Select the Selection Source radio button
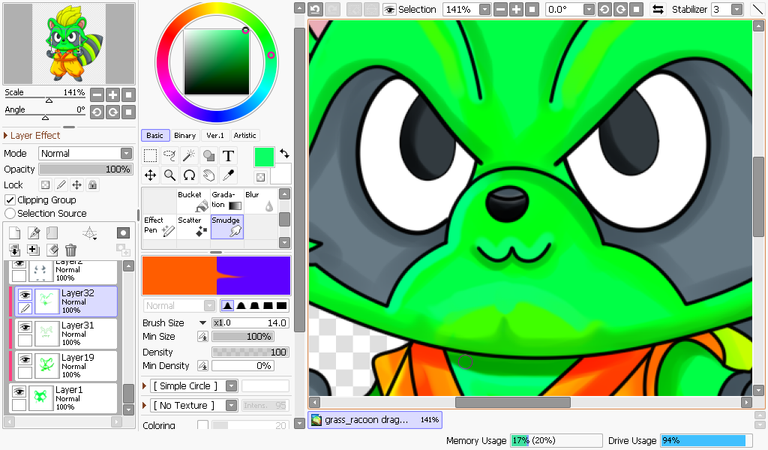 click(x=10, y=213)
